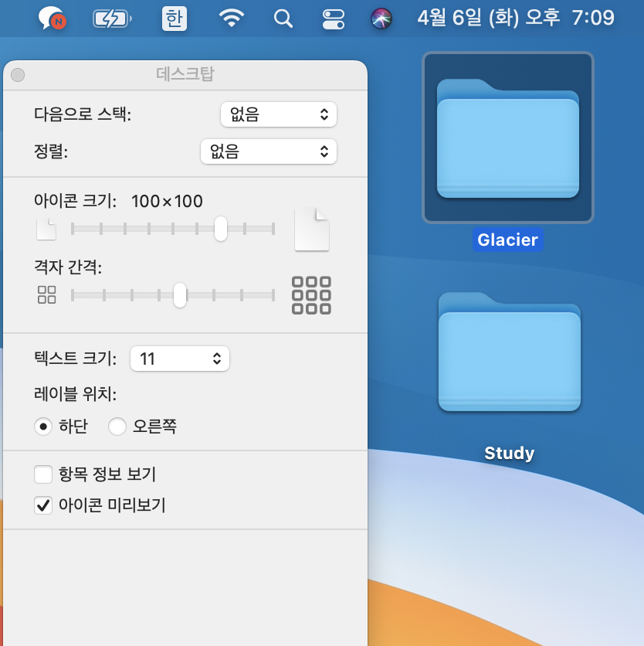Select the 하단 label position radio

point(42,427)
